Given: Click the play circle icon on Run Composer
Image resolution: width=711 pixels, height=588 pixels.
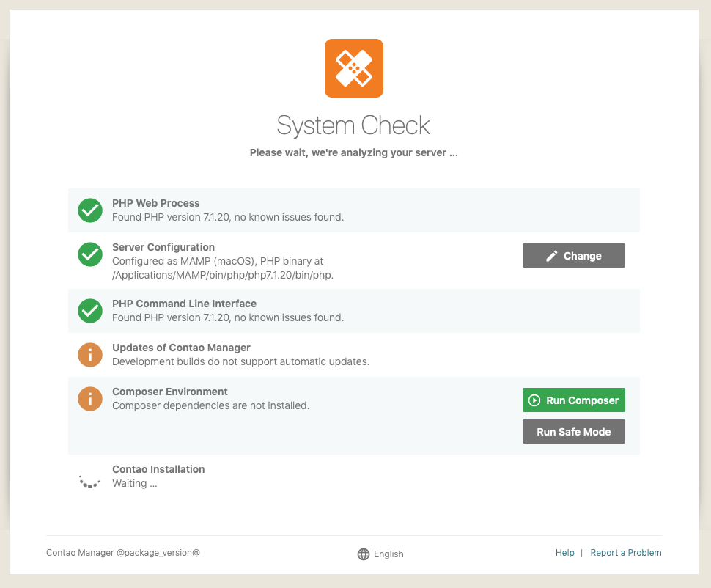Looking at the screenshot, I should pyautogui.click(x=534, y=400).
